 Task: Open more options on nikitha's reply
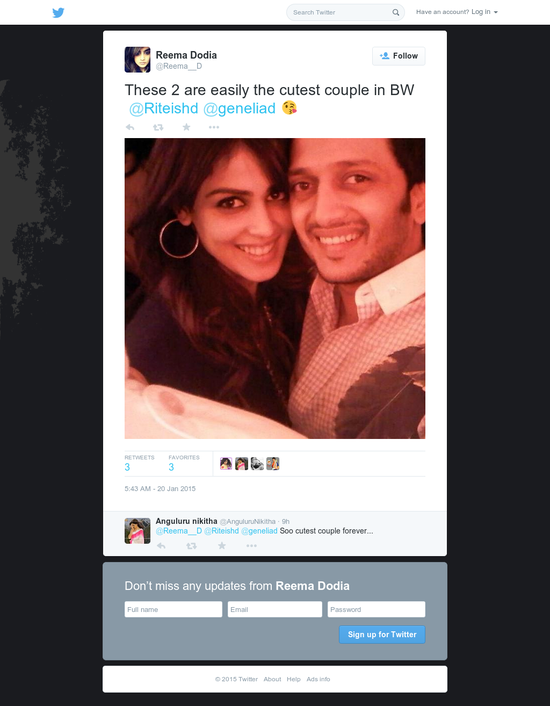click(252, 546)
